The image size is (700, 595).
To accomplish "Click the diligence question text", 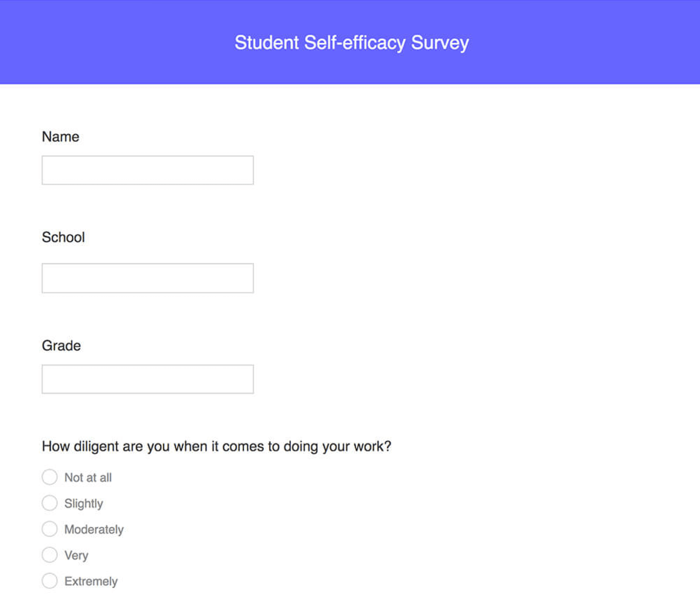I will click(x=216, y=446).
